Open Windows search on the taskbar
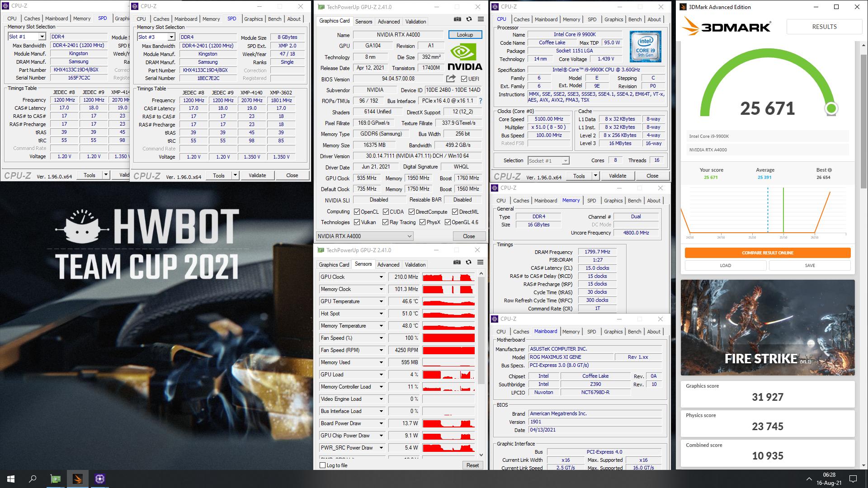 click(x=33, y=479)
